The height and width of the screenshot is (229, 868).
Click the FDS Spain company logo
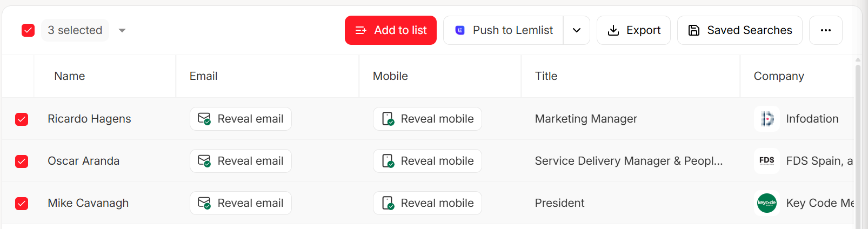click(766, 161)
